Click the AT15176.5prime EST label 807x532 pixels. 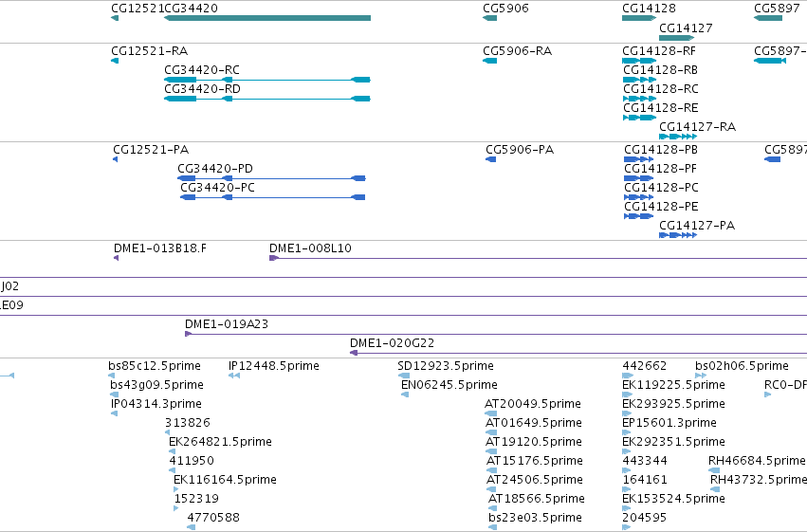pyautogui.click(x=535, y=461)
